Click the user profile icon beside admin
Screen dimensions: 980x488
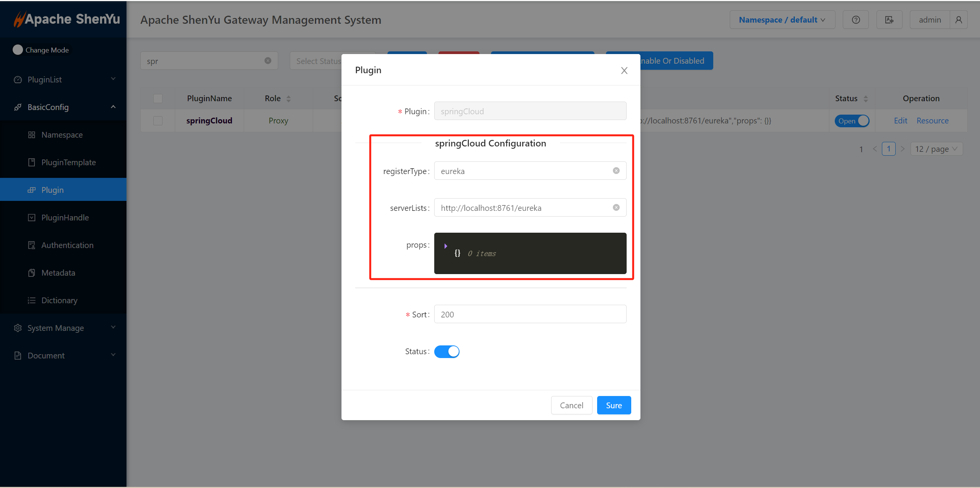point(959,20)
